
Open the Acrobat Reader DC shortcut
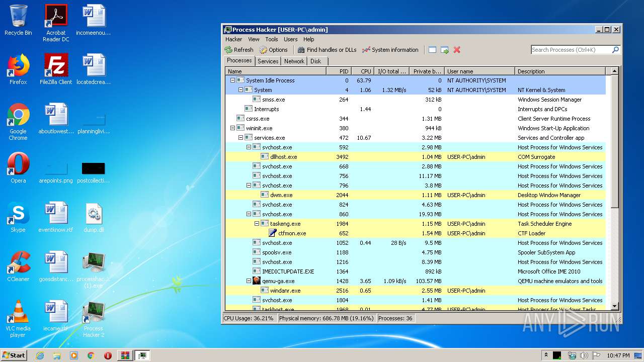coord(56,23)
